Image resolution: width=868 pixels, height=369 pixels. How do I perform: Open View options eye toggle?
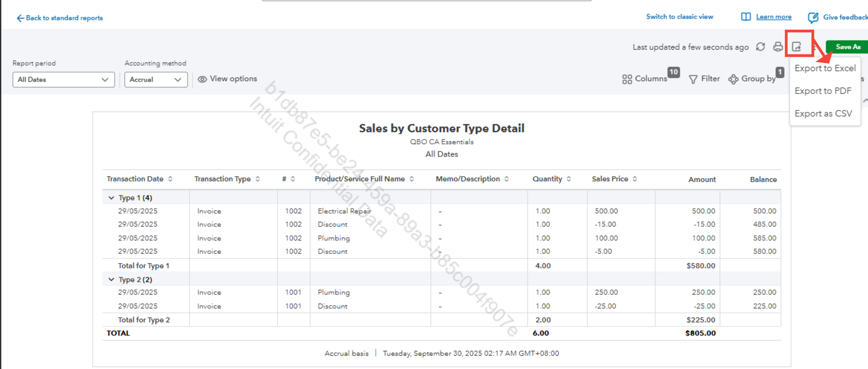(x=202, y=79)
